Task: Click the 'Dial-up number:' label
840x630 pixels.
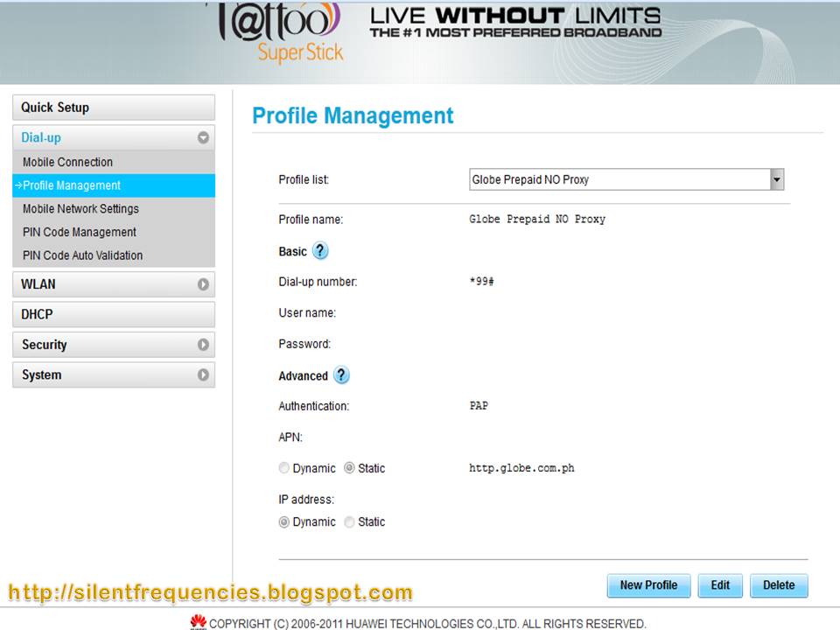Action: (x=318, y=282)
